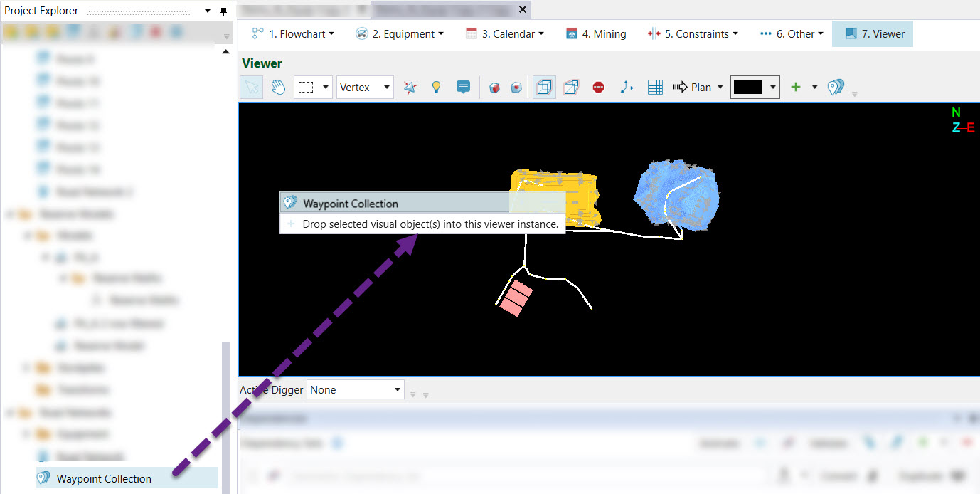Click the Plan view direction button
Screen dimensions: 980x494
[692, 87]
